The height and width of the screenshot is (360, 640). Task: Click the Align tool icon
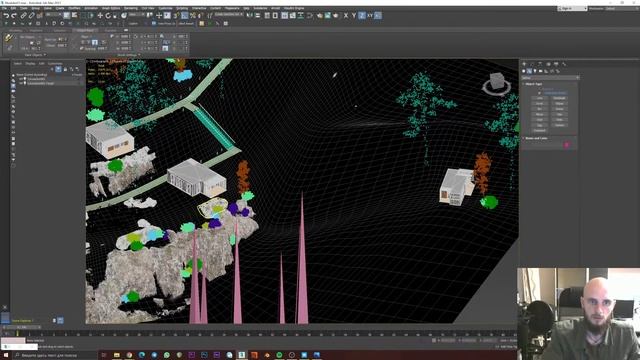tap(258, 16)
